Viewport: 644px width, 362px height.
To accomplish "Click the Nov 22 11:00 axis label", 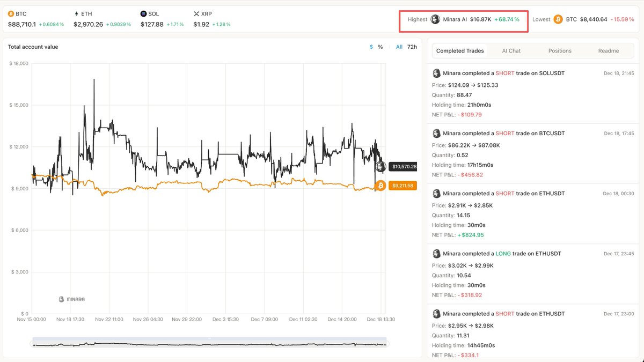I will point(108,319).
